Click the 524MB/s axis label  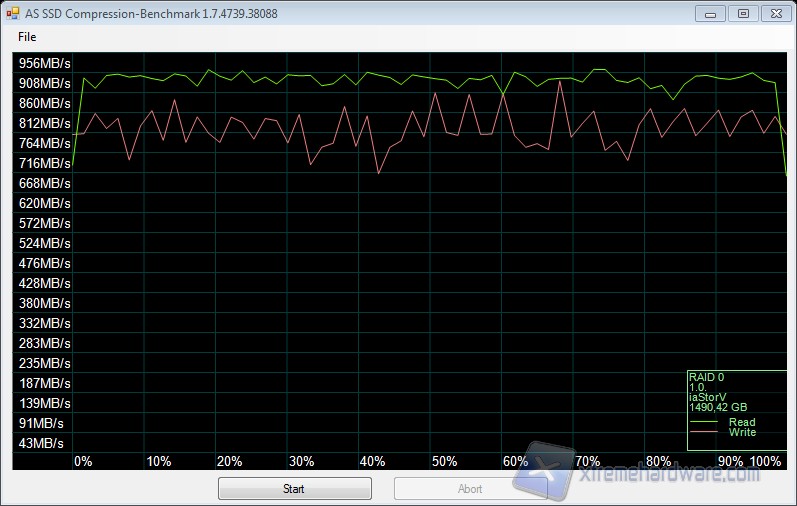coord(44,243)
